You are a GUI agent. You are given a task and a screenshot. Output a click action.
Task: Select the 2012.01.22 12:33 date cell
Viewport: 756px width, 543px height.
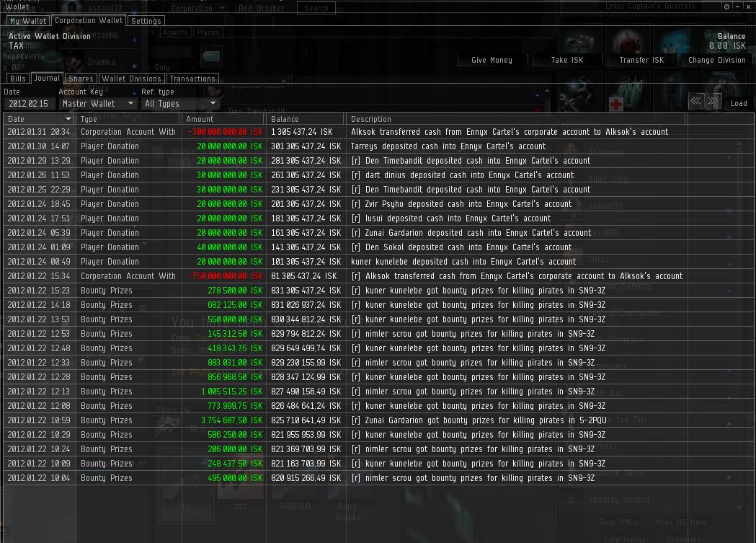(39, 363)
